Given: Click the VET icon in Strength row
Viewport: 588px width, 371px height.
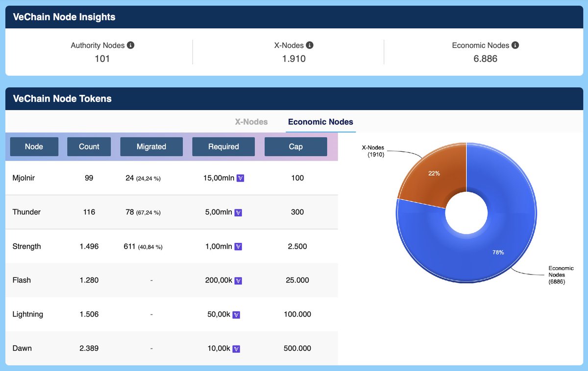Looking at the screenshot, I should pos(238,247).
